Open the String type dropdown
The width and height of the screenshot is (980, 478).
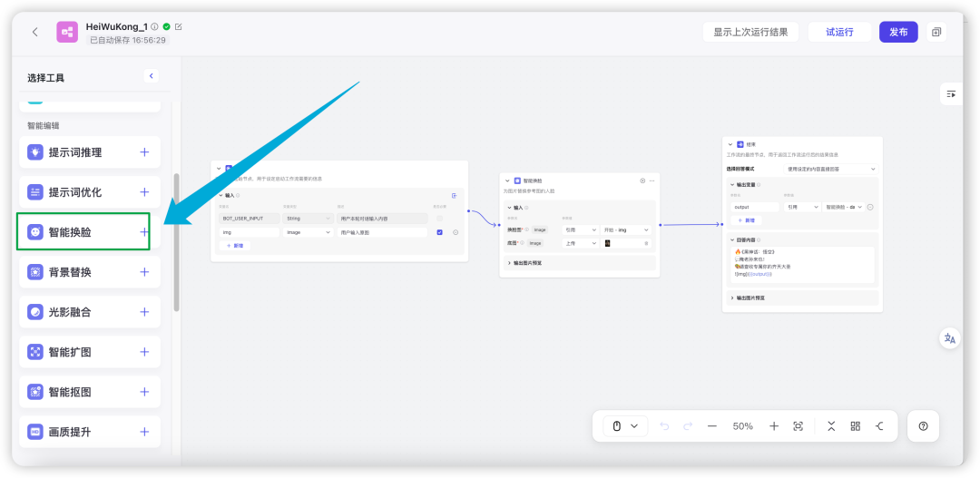[x=307, y=219]
